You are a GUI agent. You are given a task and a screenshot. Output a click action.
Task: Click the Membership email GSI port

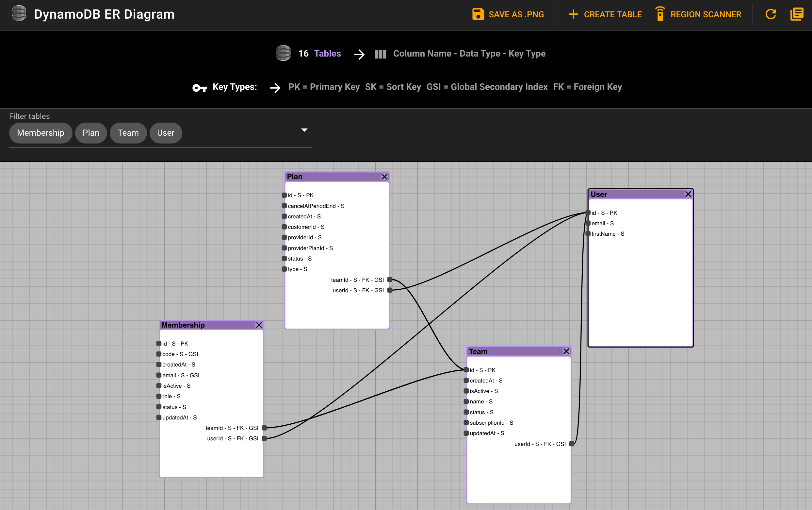click(x=159, y=375)
